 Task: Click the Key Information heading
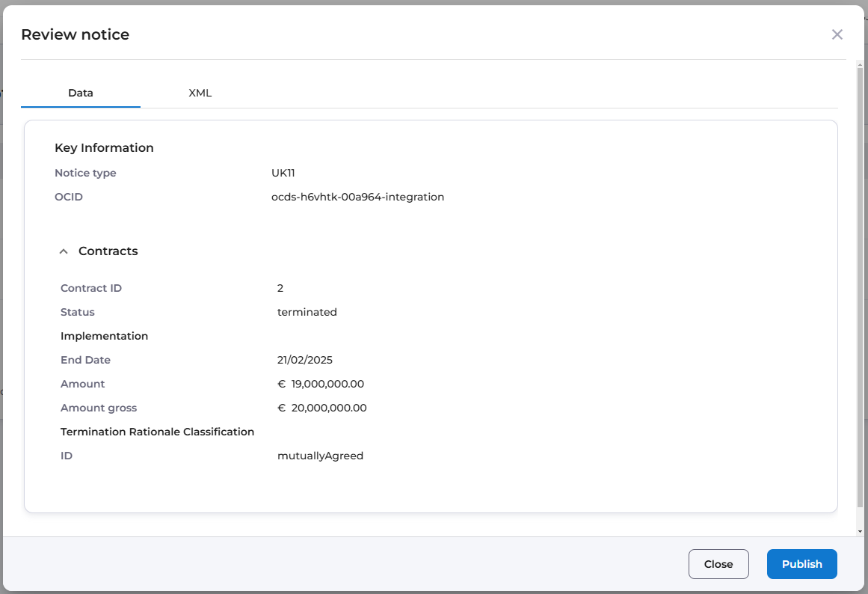point(104,148)
